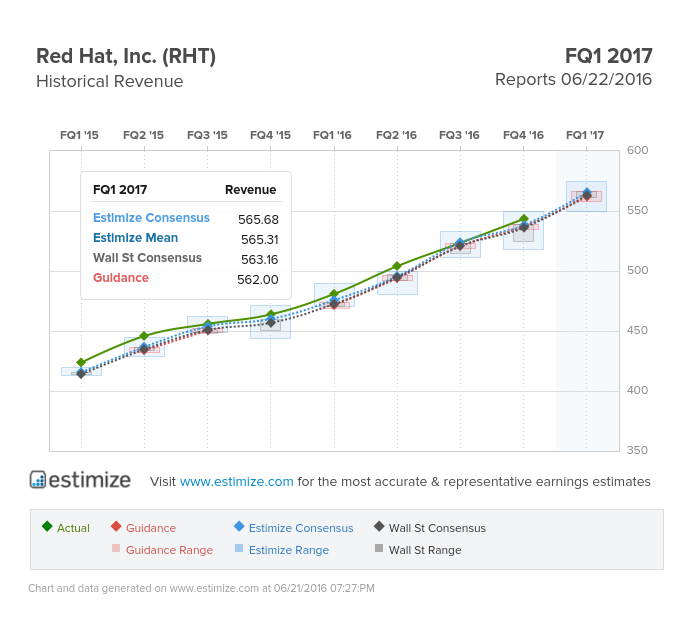Select the FQ4 '15 axis label
Viewport: 685px width, 620px height.
[270, 135]
